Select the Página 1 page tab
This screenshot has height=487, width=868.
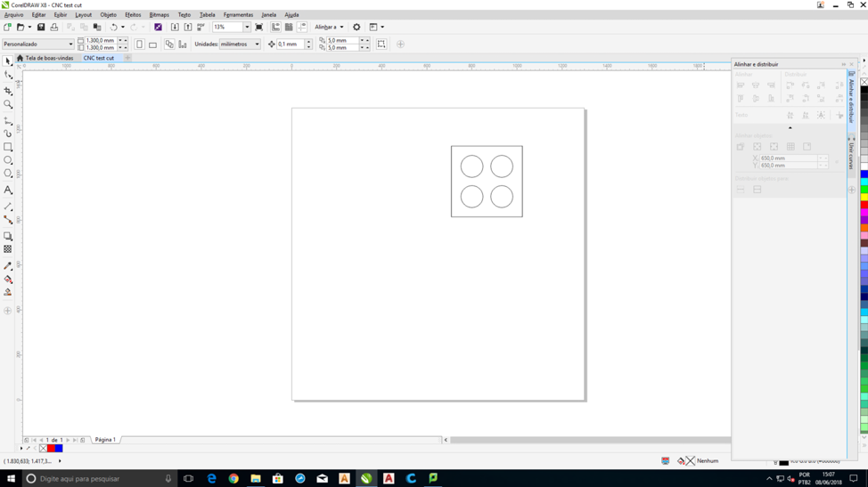(105, 440)
